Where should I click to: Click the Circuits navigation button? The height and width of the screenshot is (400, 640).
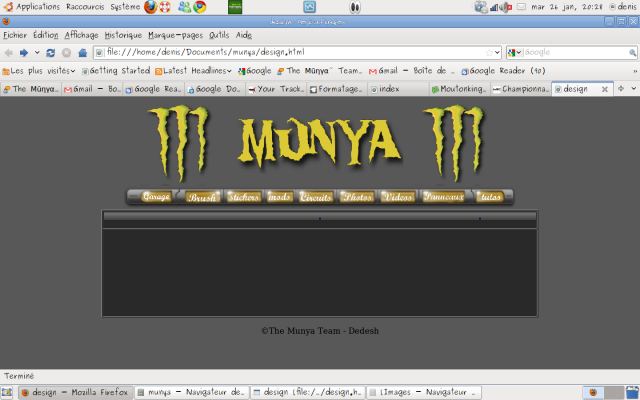click(316, 197)
